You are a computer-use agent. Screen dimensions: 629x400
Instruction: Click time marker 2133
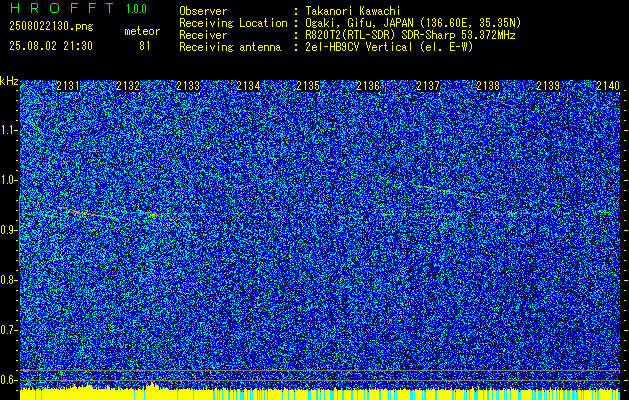(x=188, y=86)
